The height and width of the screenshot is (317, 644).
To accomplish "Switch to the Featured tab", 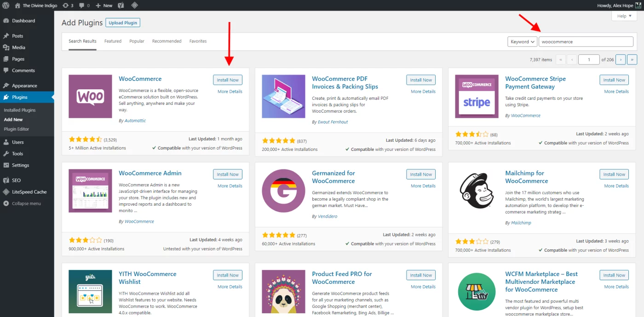I will (x=113, y=41).
